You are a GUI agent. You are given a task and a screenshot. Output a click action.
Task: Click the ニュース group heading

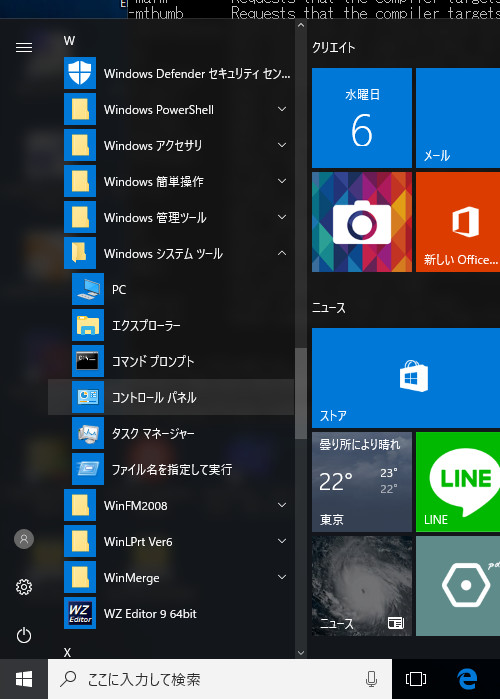[x=329, y=308]
